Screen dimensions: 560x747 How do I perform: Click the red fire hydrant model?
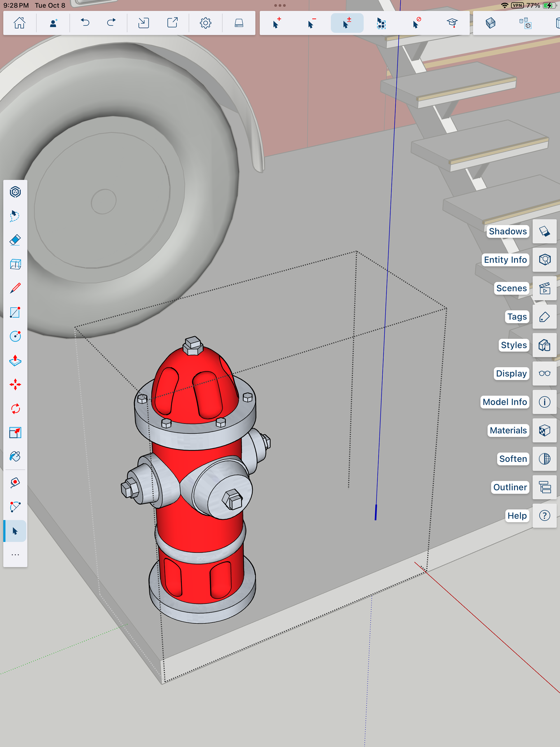pos(199,490)
